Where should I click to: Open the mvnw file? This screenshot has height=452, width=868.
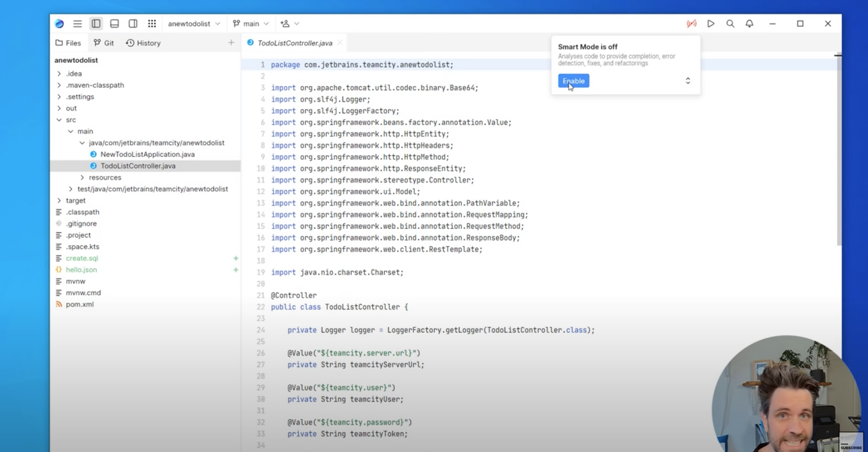pos(76,281)
